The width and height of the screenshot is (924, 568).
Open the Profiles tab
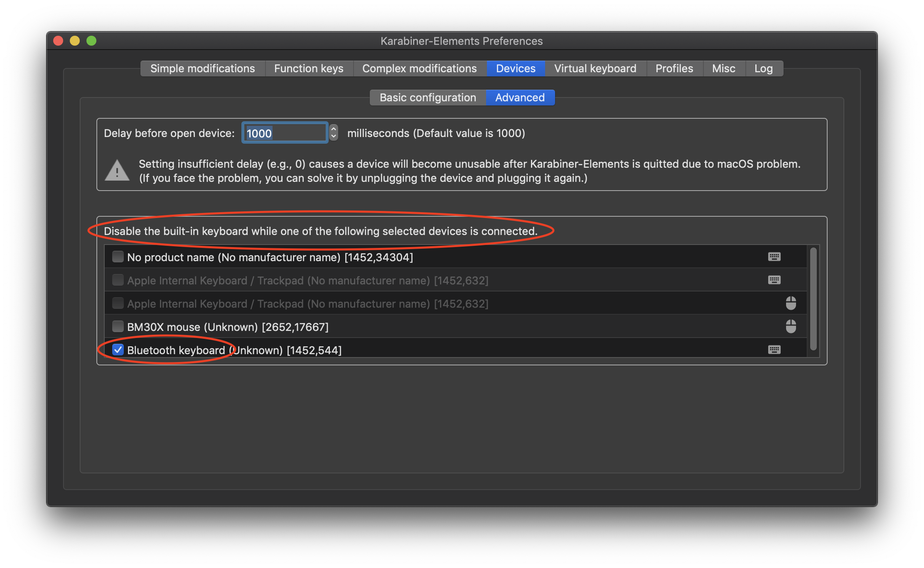[x=674, y=69]
